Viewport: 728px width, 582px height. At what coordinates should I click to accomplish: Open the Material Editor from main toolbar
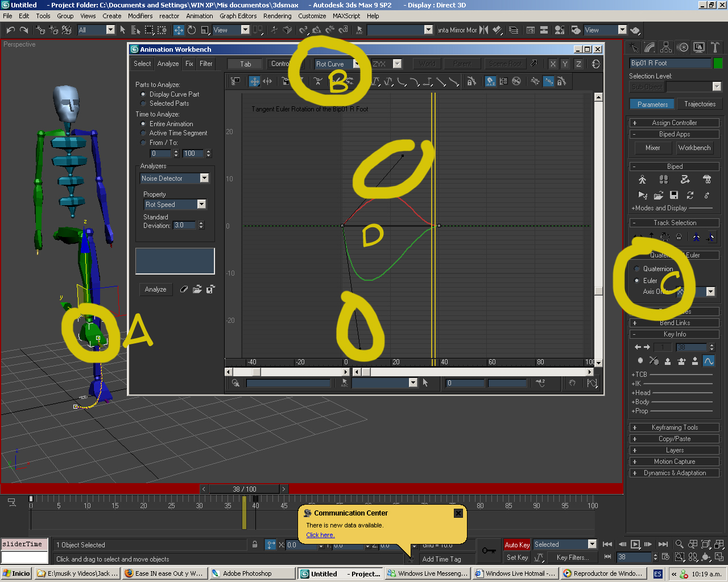(576, 30)
